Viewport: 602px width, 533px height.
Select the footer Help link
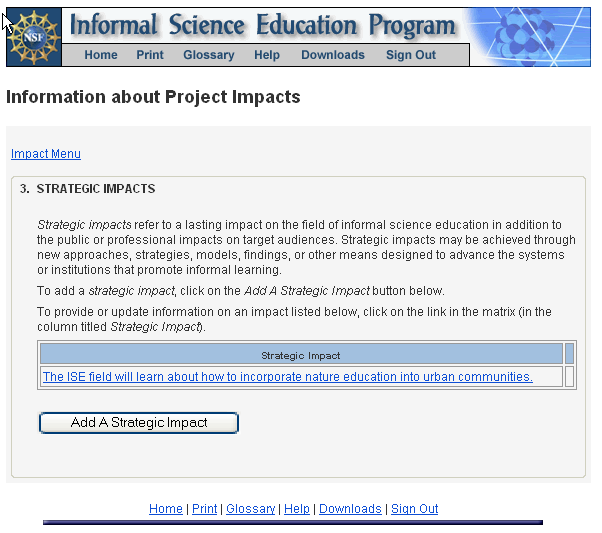(x=297, y=509)
